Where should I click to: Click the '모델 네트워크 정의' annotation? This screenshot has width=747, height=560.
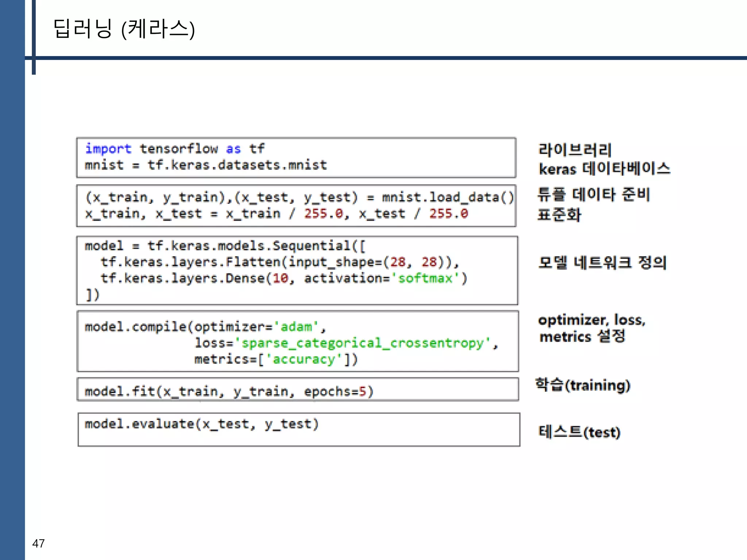click(x=602, y=262)
